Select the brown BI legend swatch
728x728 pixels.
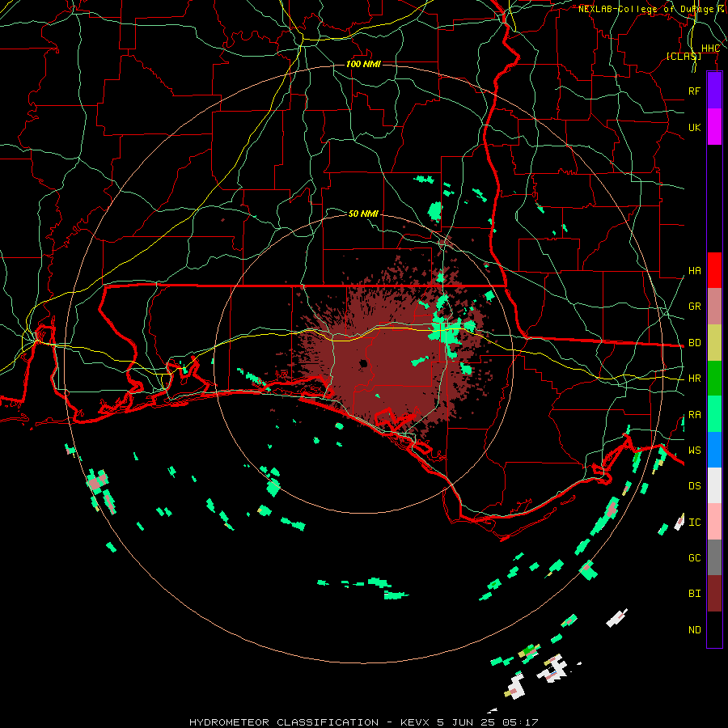(x=714, y=594)
